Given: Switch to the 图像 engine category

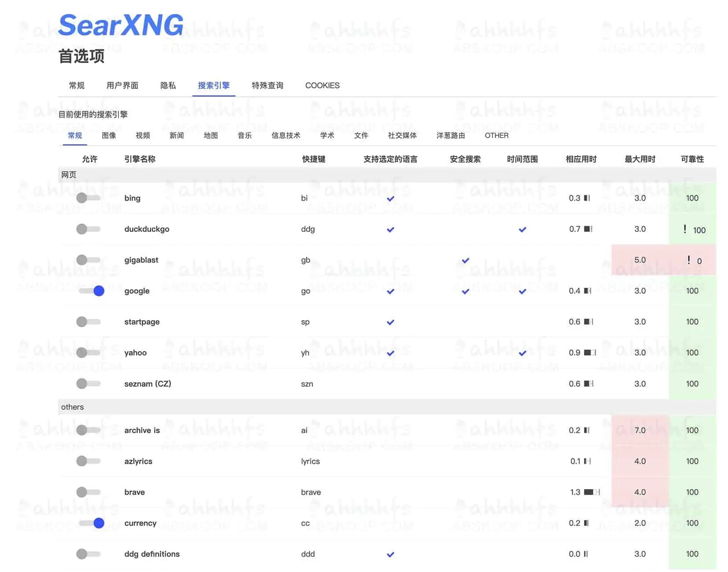Looking at the screenshot, I should 108,136.
